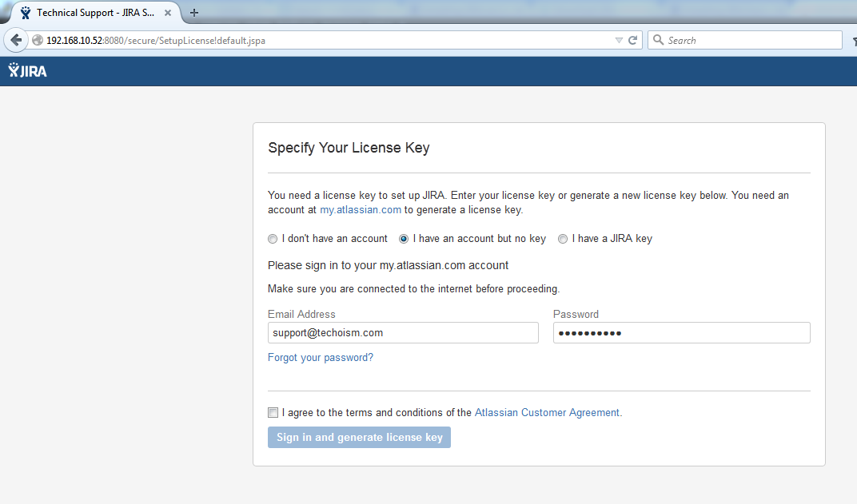Select the Technical Support - JIRA tab
Viewport: 857px width, 504px height.
[96, 13]
